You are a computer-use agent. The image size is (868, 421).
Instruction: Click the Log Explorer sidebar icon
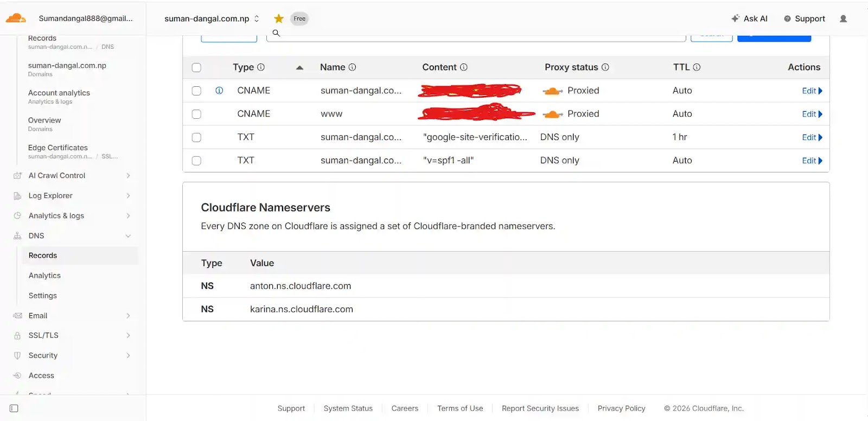[x=17, y=196]
